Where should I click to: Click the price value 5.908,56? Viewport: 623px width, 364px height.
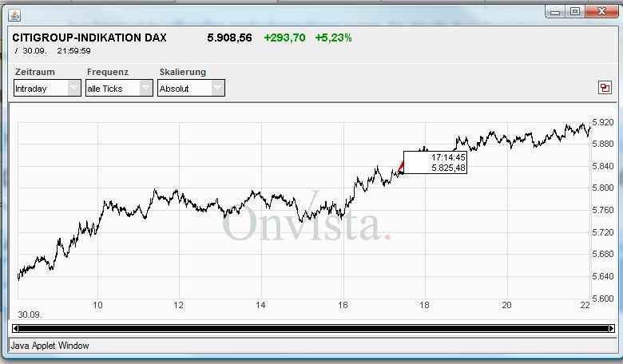click(x=230, y=38)
